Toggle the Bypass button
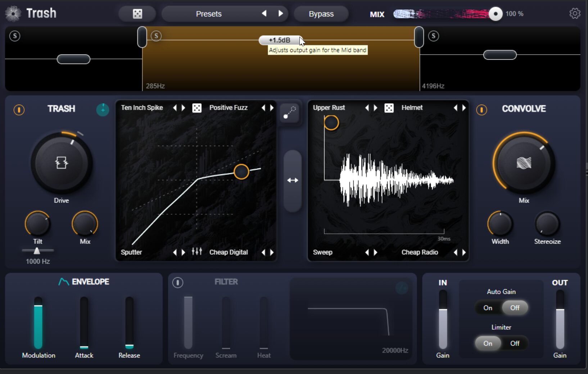Viewport: 588px width, 374px height. click(321, 14)
